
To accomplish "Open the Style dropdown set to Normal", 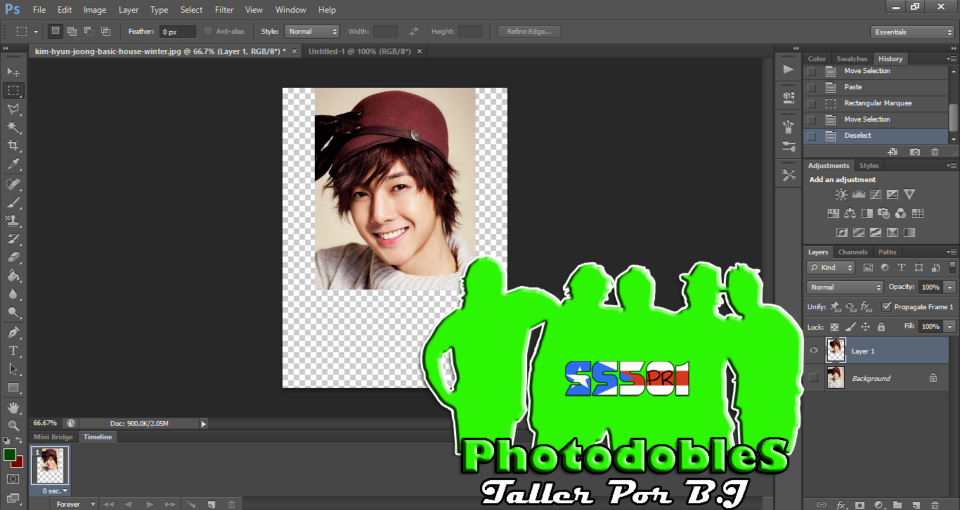I will pyautogui.click(x=312, y=31).
